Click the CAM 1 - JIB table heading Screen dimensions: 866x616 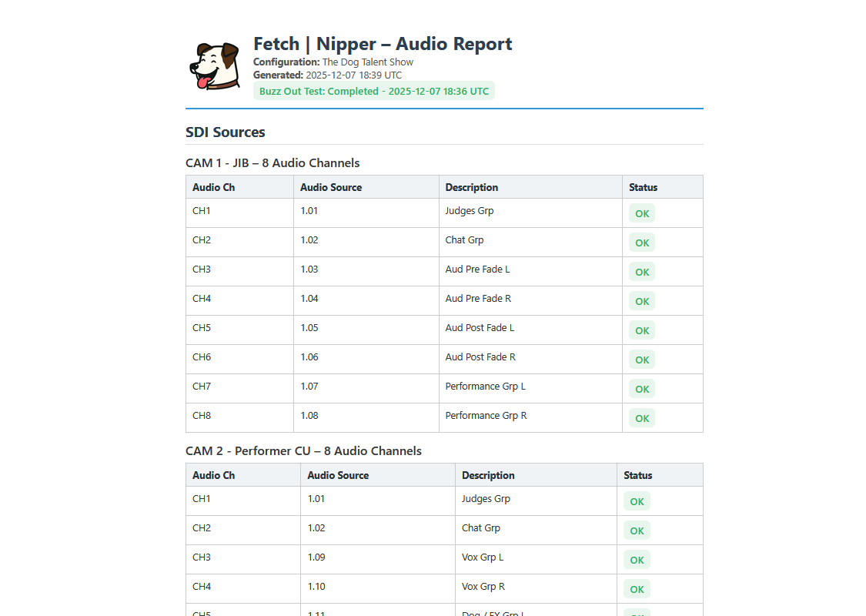273,162
